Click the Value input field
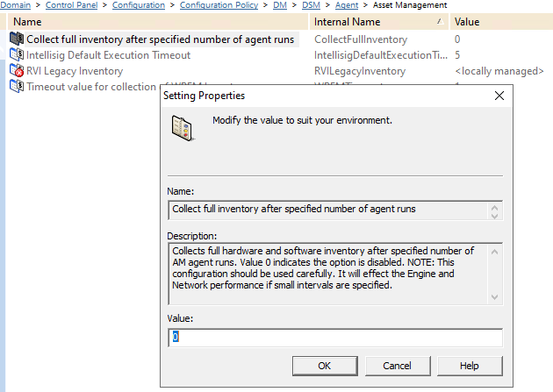The image size is (553, 392). tap(334, 338)
